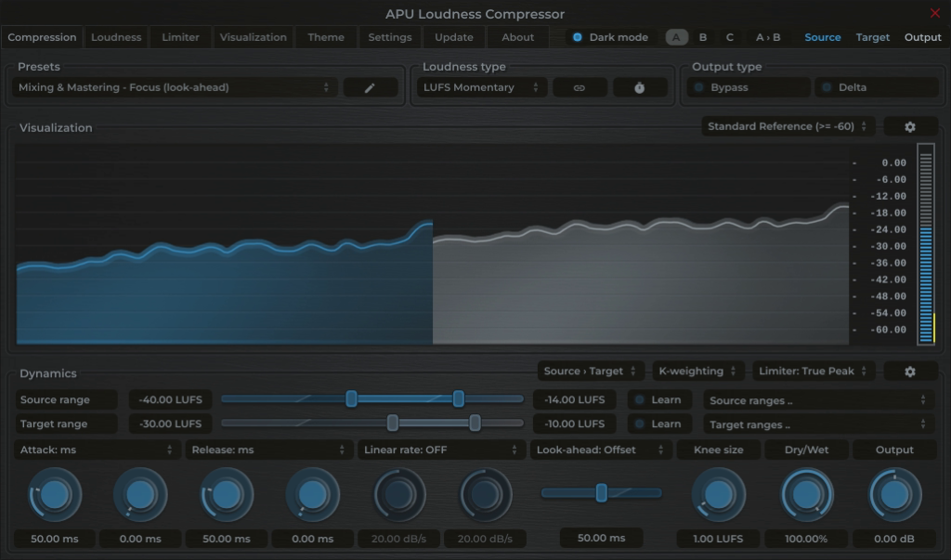This screenshot has height=560, width=951.
Task: Open the Limiter: True Peak dropdown
Action: 813,371
